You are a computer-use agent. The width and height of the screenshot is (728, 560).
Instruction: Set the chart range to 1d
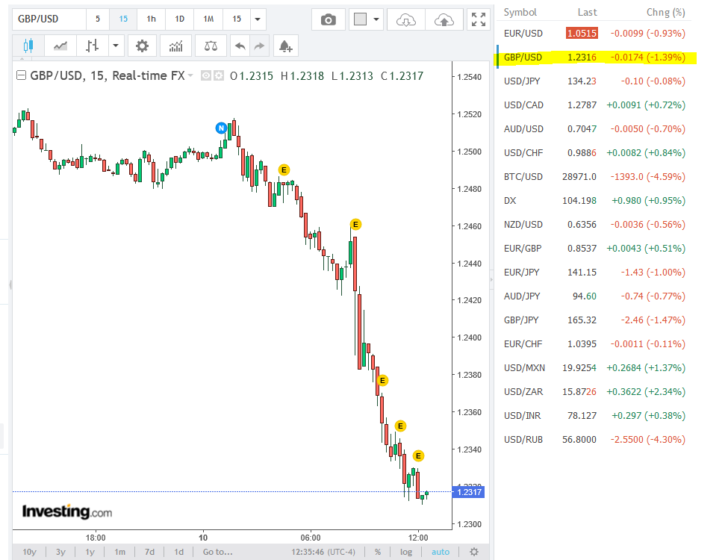click(178, 552)
